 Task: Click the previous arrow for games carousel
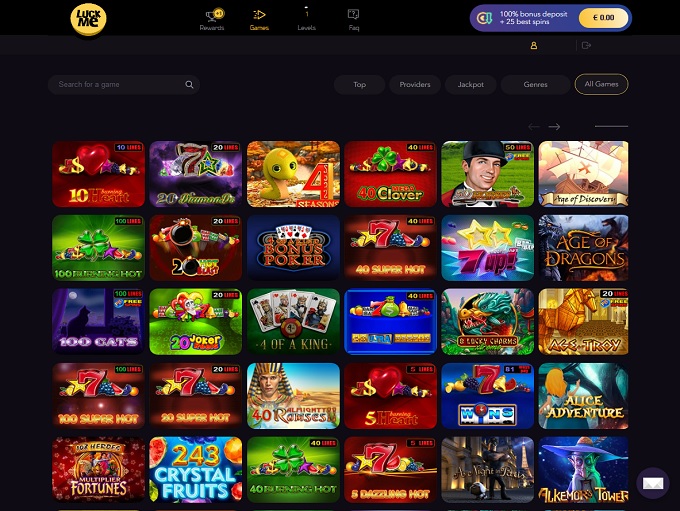pos(534,127)
